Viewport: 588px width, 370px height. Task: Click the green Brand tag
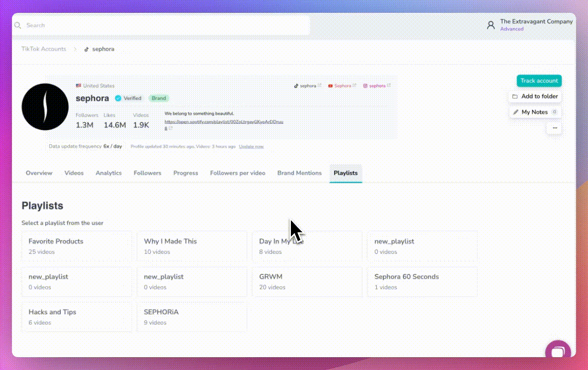click(x=159, y=98)
